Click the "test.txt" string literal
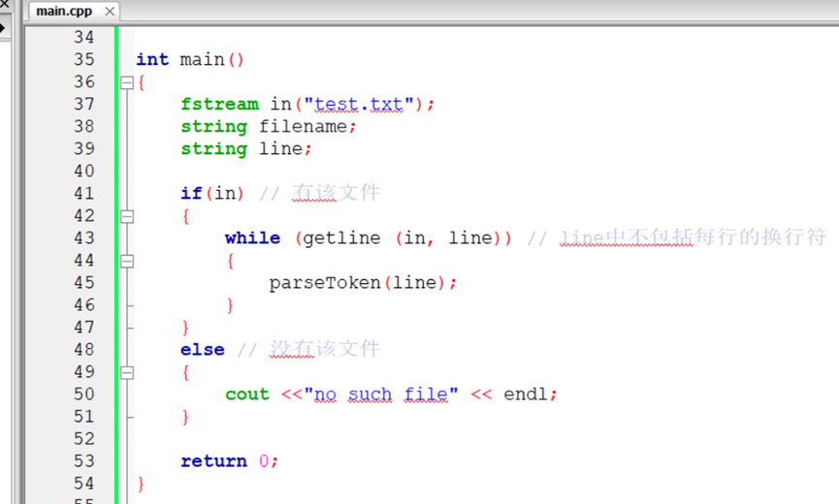839x504 pixels. click(359, 104)
